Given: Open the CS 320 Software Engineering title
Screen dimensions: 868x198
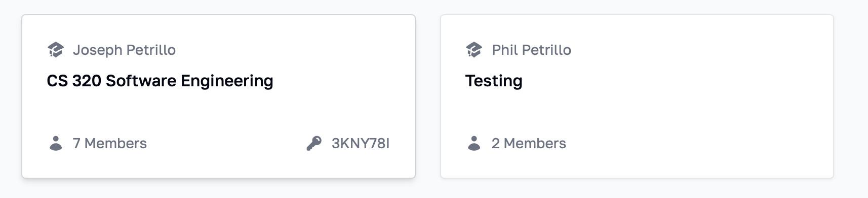Looking at the screenshot, I should 160,81.
